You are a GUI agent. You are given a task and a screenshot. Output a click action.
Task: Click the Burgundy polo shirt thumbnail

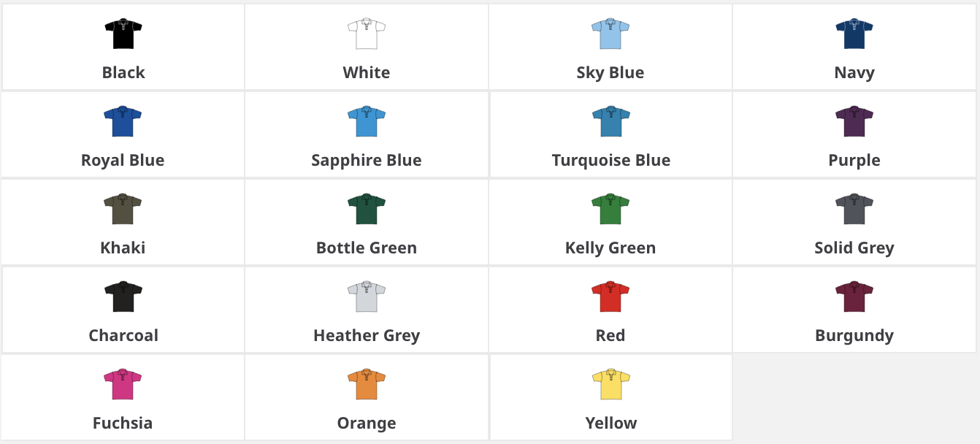tap(854, 297)
